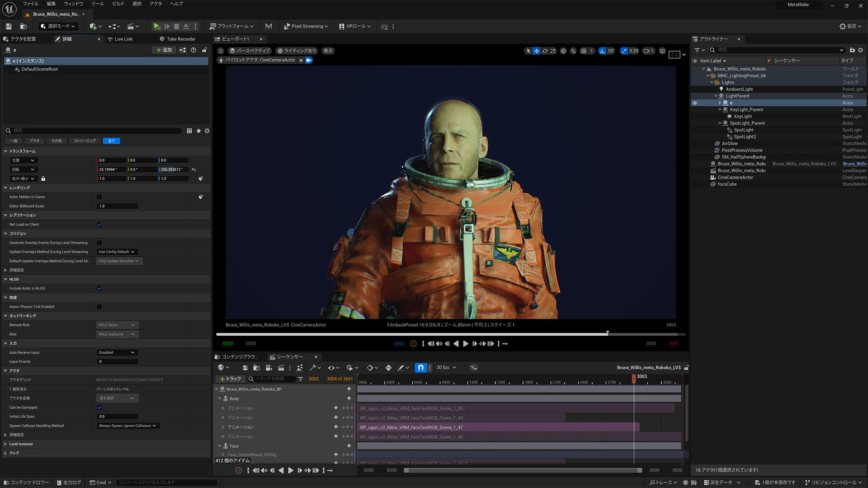Viewport: 868px width, 488px height.
Task: Click the surface snapping icon in viewport toolbar
Action: [573, 51]
